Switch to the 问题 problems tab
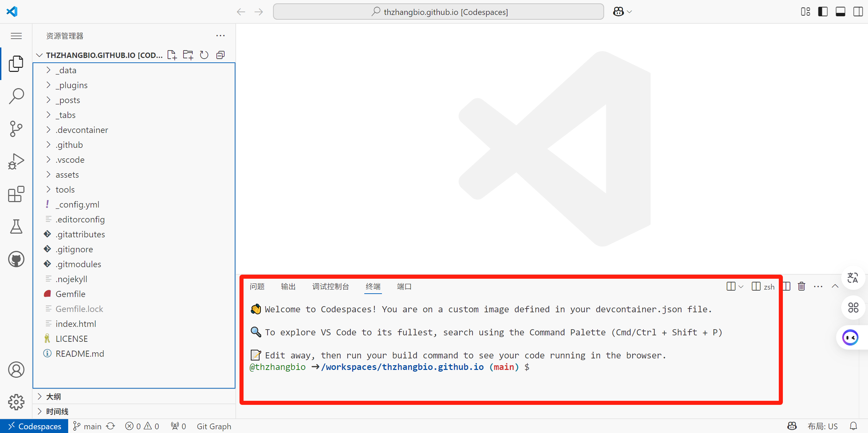868x433 pixels. point(257,287)
